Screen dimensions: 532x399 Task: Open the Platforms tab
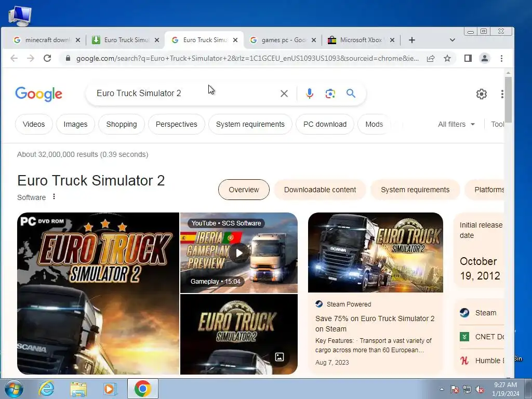(485, 190)
